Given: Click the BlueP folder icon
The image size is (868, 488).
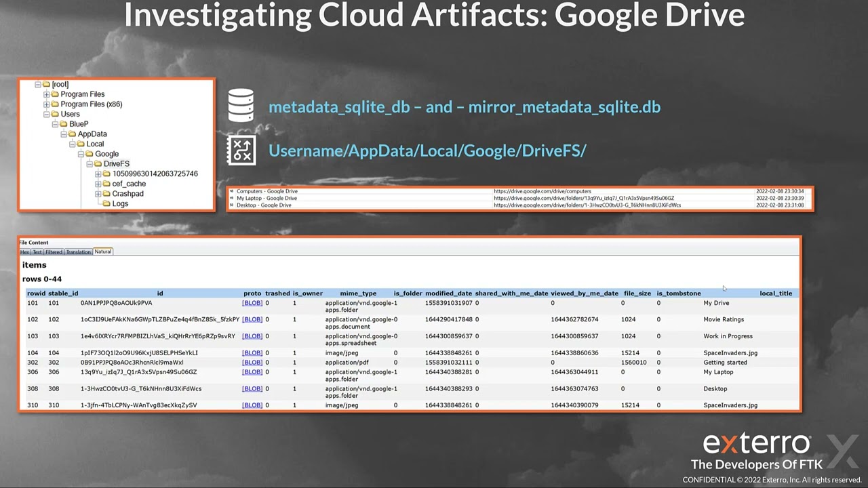Looking at the screenshot, I should point(63,124).
